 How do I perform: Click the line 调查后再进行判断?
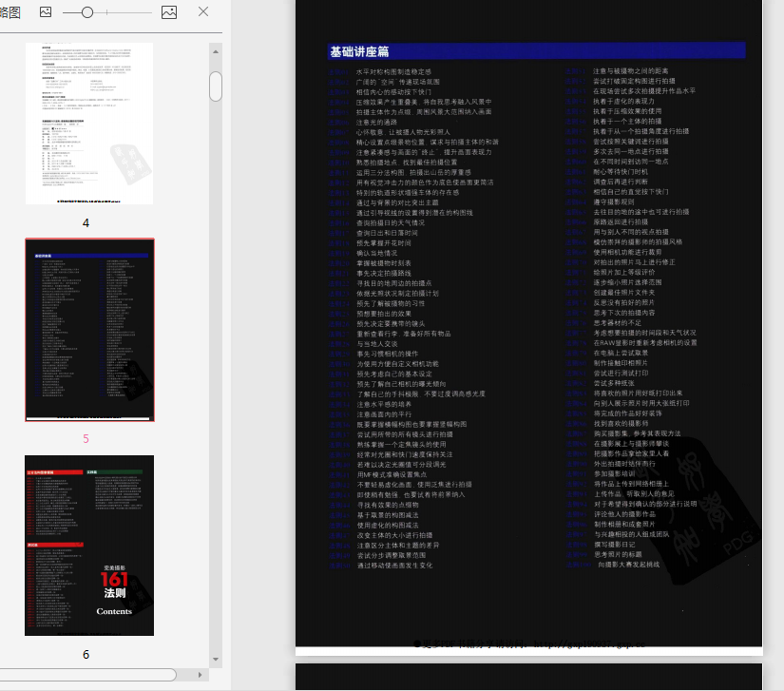point(621,182)
